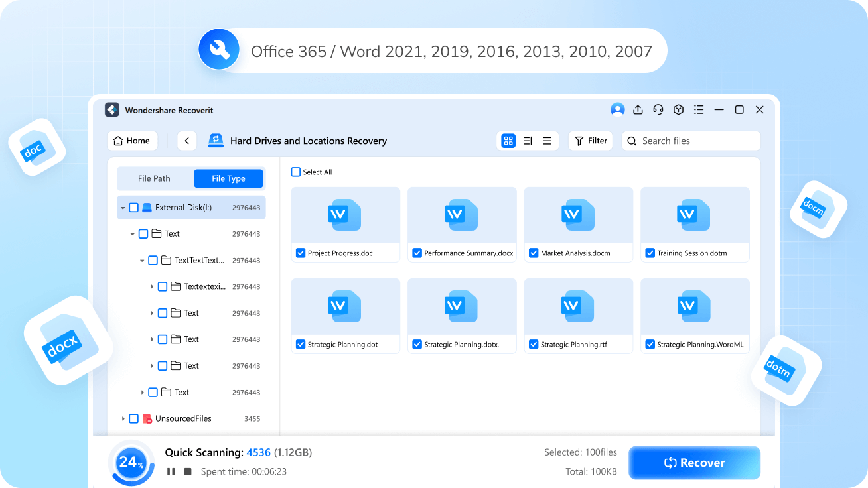The image size is (868, 488).
Task: Uncheck Performance Summary.docx checkbox
Action: pos(417,253)
